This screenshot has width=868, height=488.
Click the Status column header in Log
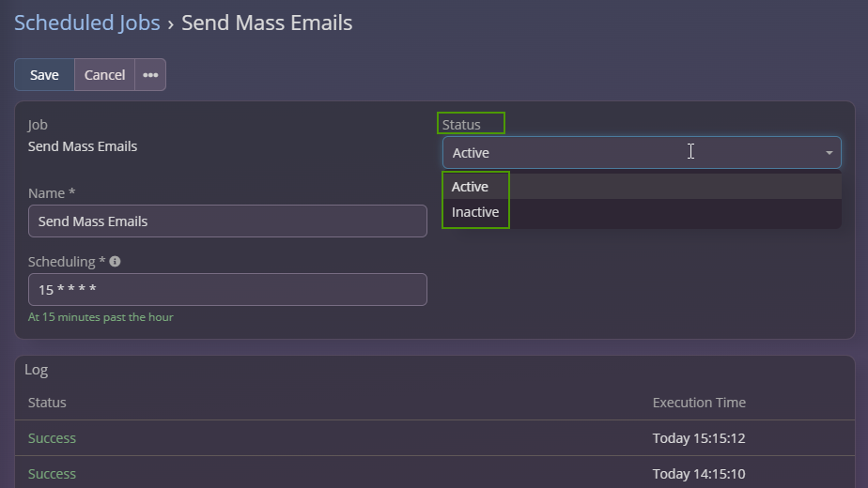47,403
